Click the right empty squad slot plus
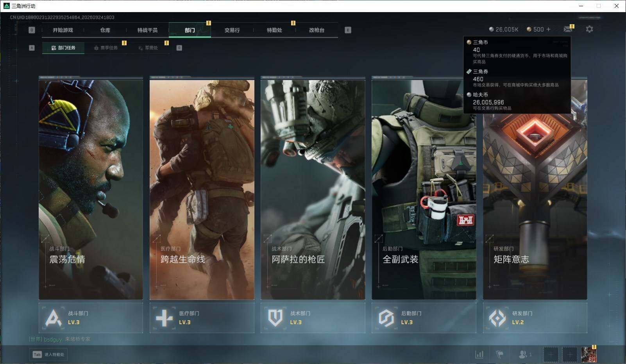The height and width of the screenshot is (364, 626). click(569, 355)
